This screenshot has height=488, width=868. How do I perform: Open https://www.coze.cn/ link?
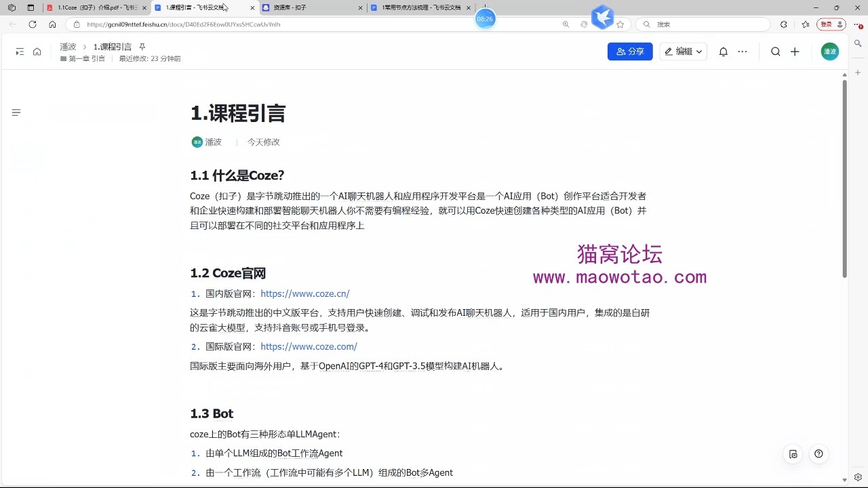[305, 294]
